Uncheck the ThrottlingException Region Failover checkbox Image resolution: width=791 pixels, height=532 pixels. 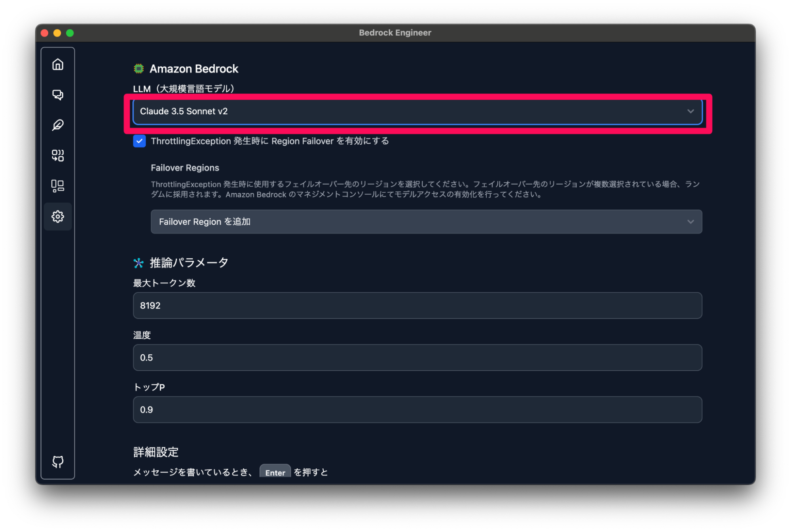tap(139, 141)
